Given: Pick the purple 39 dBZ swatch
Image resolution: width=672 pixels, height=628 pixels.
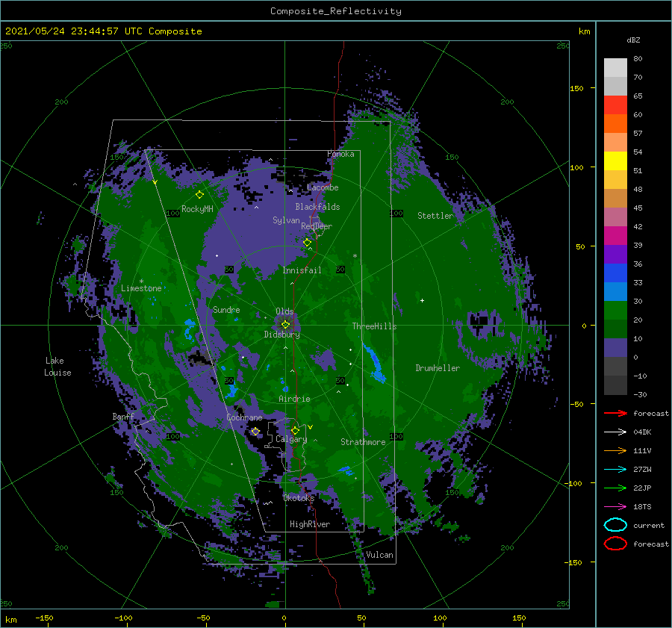Looking at the screenshot, I should coord(615,254).
